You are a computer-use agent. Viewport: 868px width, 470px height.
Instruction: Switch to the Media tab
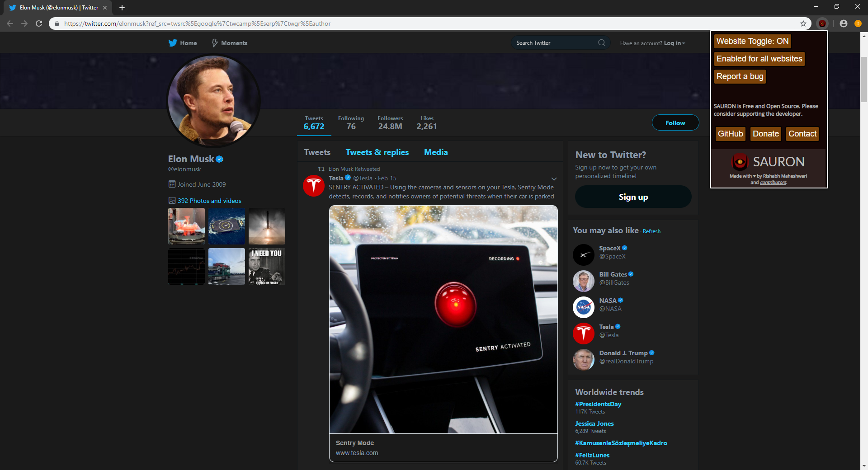436,152
